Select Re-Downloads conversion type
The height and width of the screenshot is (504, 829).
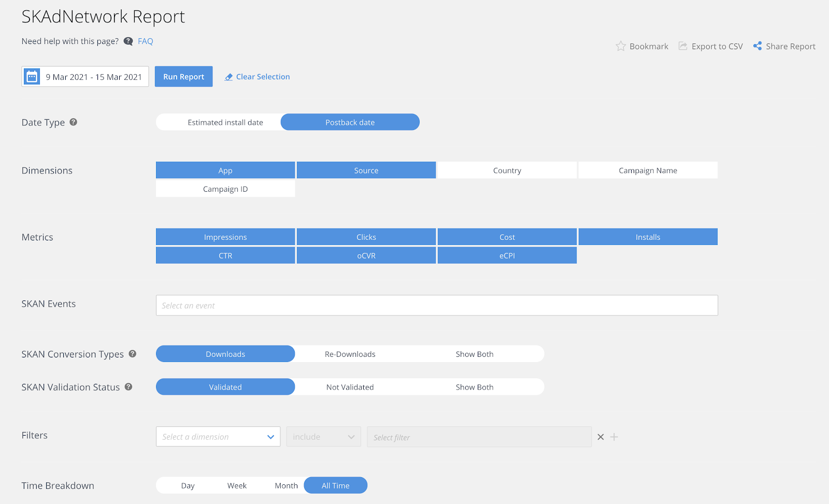pos(350,354)
